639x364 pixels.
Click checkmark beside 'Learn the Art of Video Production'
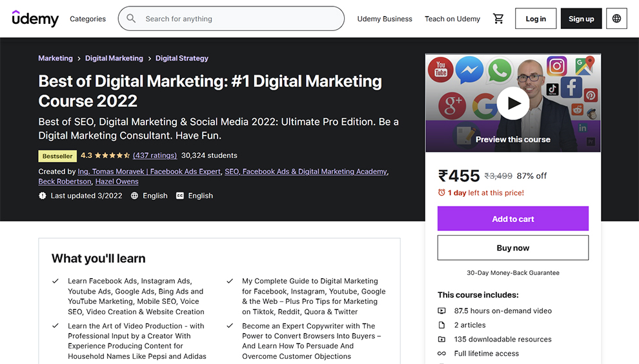[x=56, y=326]
